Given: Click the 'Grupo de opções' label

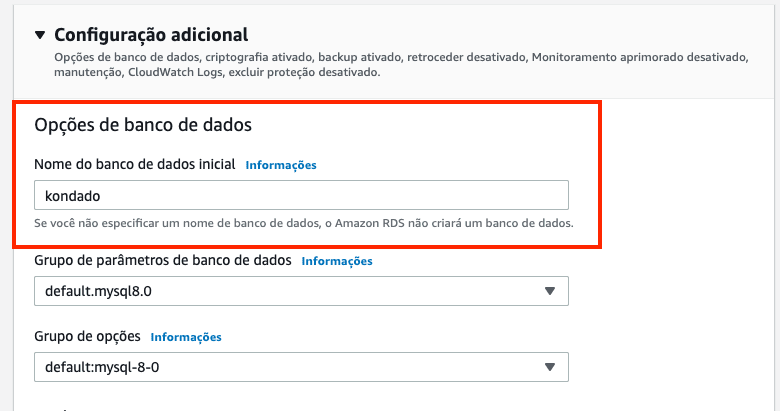Looking at the screenshot, I should point(87,336).
